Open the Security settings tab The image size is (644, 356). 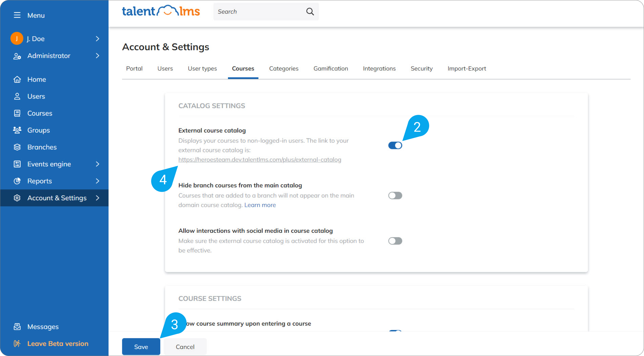tap(422, 68)
